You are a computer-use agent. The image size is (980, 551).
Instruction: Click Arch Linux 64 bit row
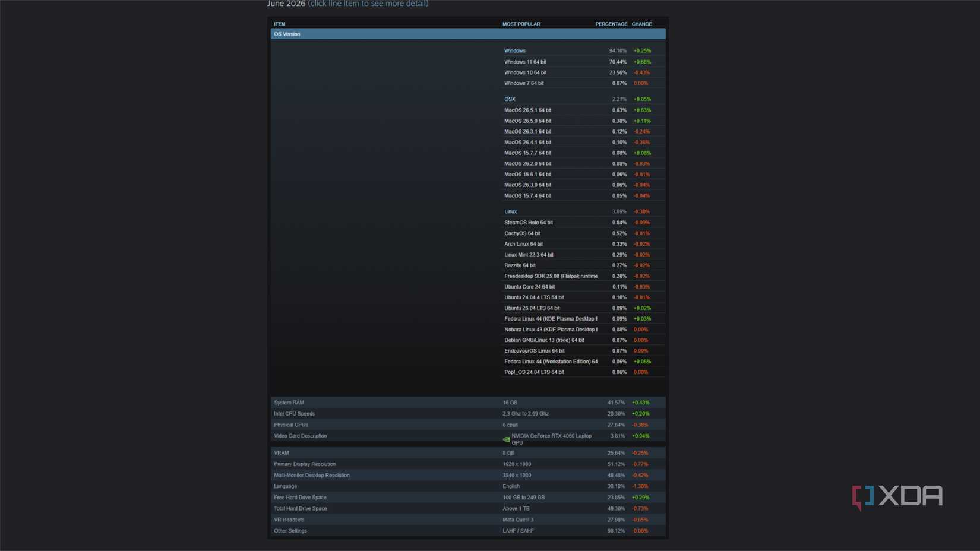point(583,244)
